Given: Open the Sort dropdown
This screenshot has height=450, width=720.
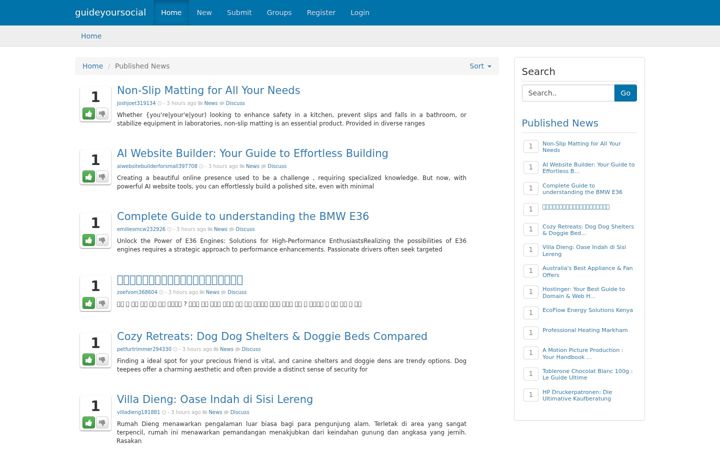Looking at the screenshot, I should (480, 66).
